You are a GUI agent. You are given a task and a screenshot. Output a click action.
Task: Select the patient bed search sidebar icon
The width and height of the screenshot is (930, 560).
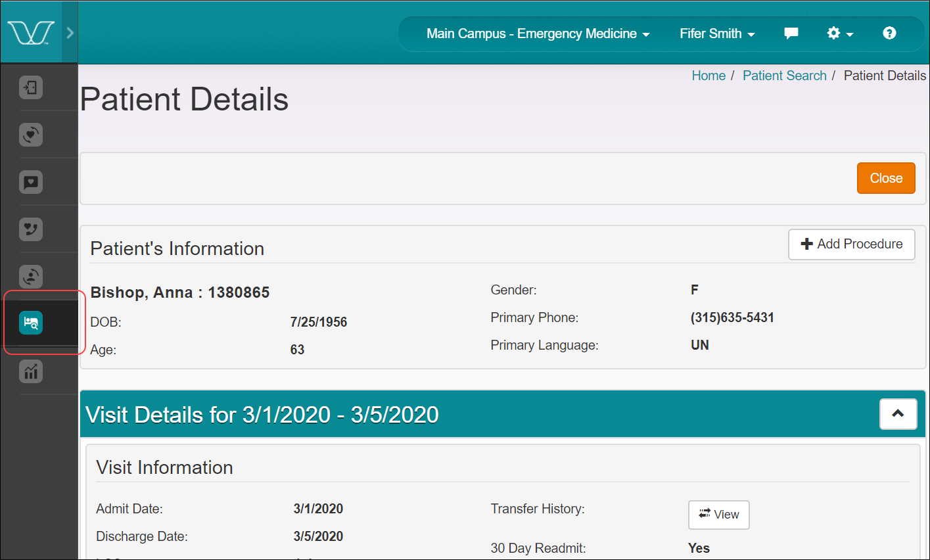31,323
